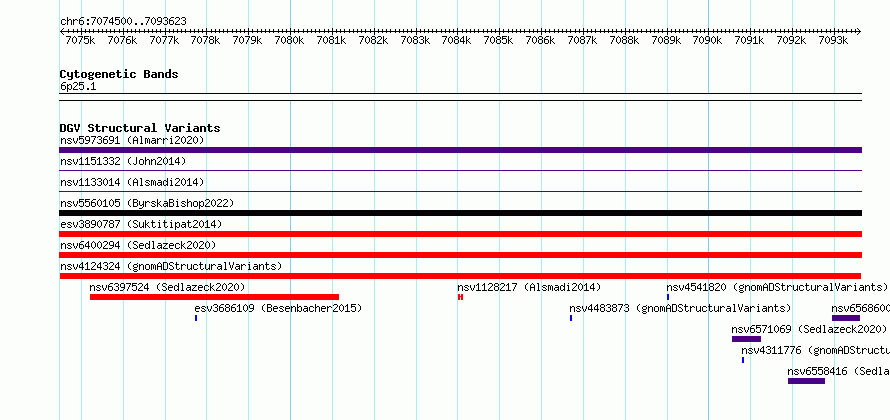Click the 7084k ruler tick label

click(457, 40)
